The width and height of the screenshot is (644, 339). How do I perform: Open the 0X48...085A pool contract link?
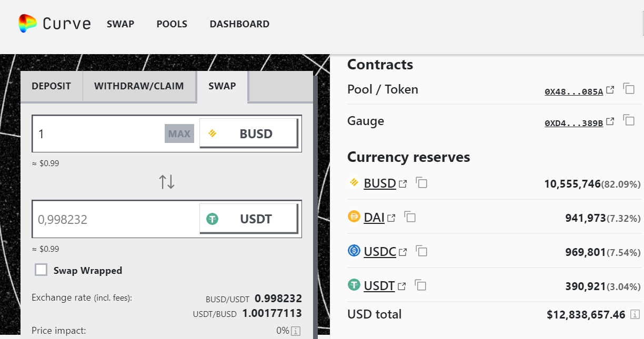[573, 91]
